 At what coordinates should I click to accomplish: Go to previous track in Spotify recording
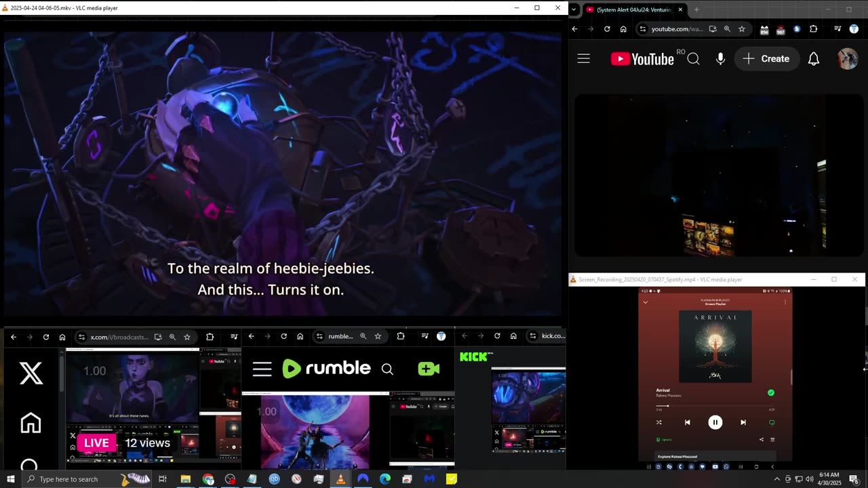tap(687, 422)
